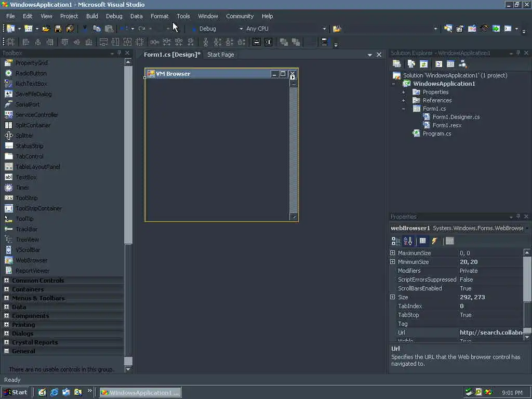The height and width of the screenshot is (399, 532).
Task: Click the taskbar clock showing 9:01 PM
Action: [512, 393]
